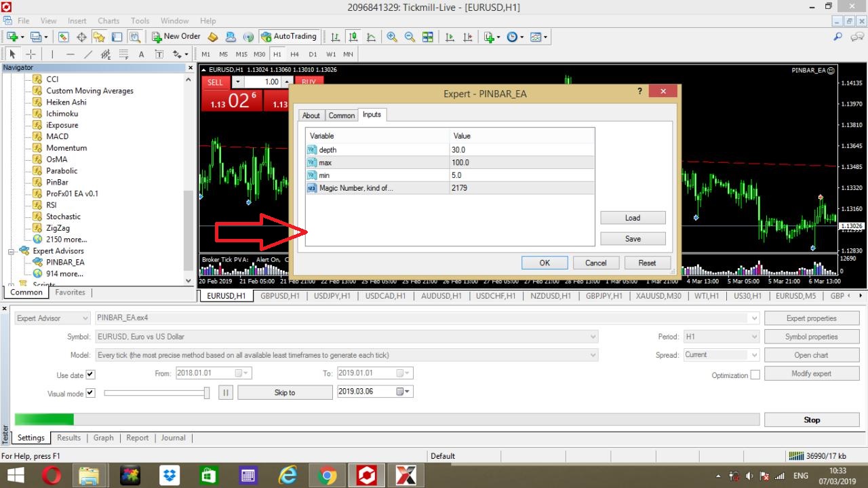The image size is (868, 488).
Task: Select the M1 timeframe button
Action: [205, 54]
